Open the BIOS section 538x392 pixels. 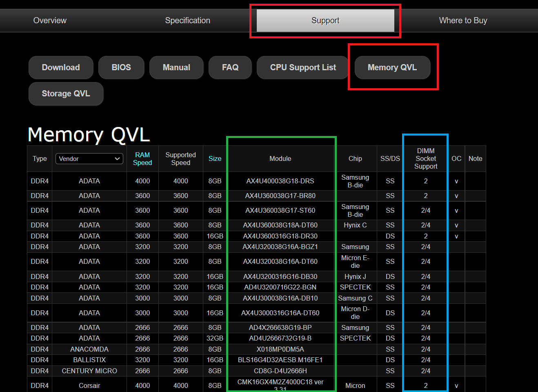point(121,67)
